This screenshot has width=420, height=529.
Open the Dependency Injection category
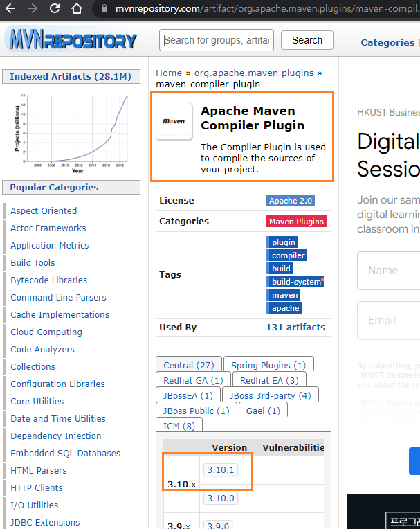(x=56, y=436)
